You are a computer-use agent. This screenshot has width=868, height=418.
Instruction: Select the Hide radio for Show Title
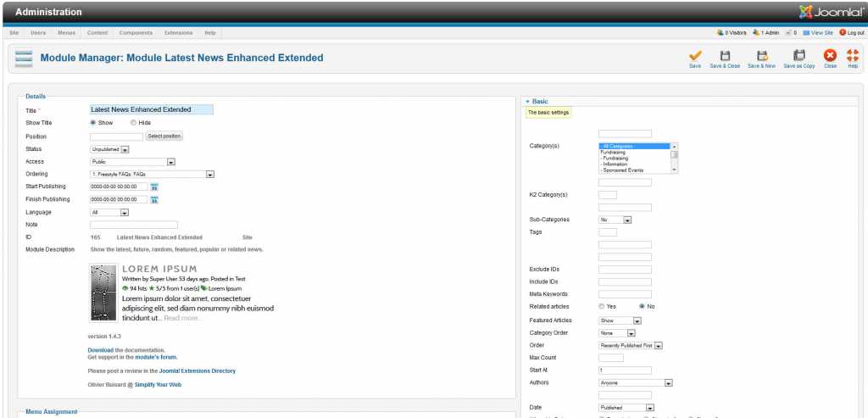point(134,123)
